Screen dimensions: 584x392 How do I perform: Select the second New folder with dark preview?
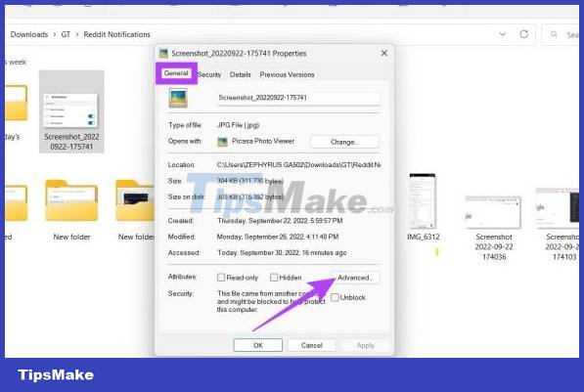[135, 200]
